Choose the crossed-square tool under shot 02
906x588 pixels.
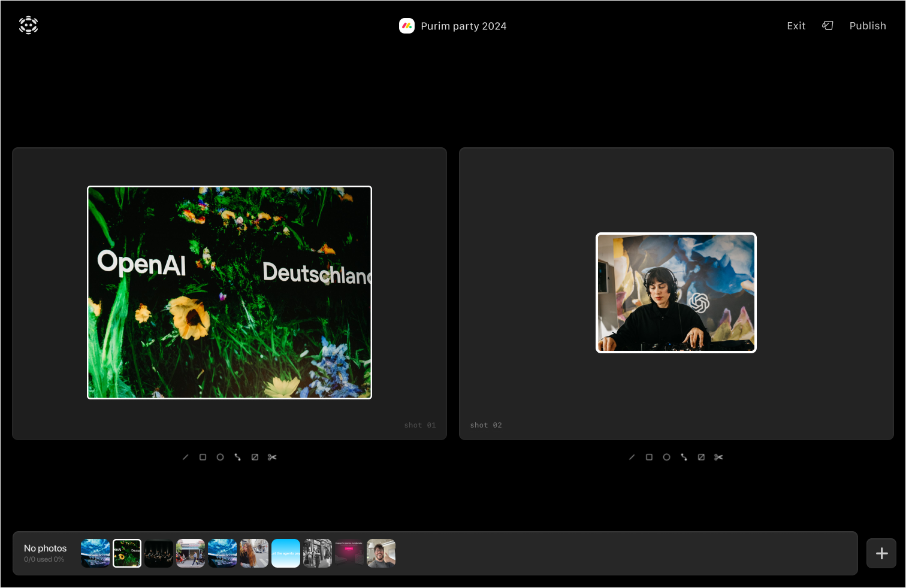pos(702,457)
